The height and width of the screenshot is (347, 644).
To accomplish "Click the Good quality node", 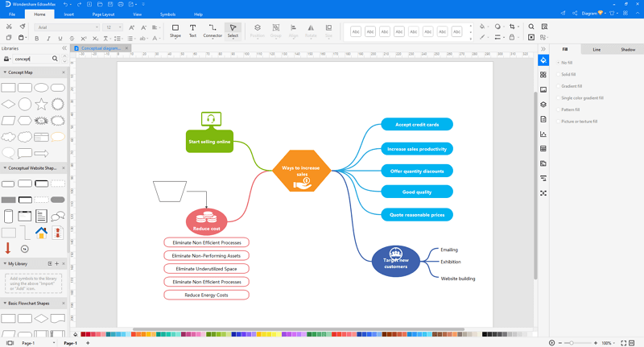I will pos(417,192).
